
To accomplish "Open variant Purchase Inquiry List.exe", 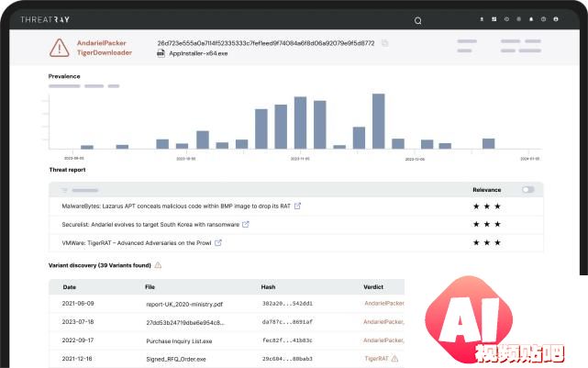I will (179, 341).
